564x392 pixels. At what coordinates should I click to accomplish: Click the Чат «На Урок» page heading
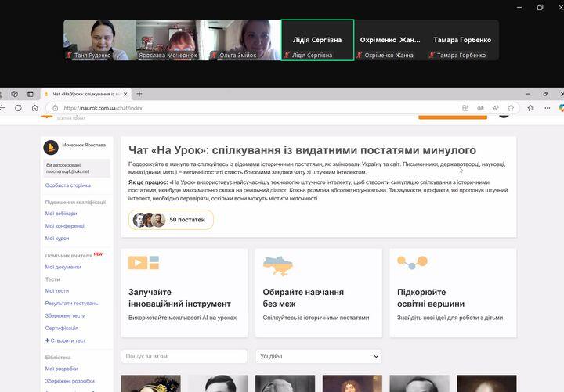pos(302,149)
